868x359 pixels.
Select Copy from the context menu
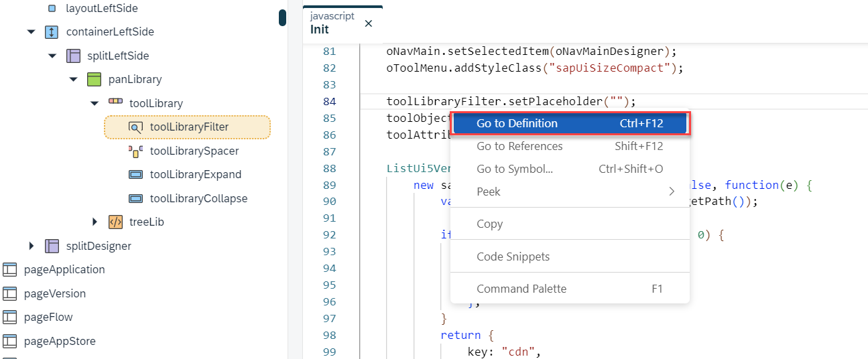(570, 224)
